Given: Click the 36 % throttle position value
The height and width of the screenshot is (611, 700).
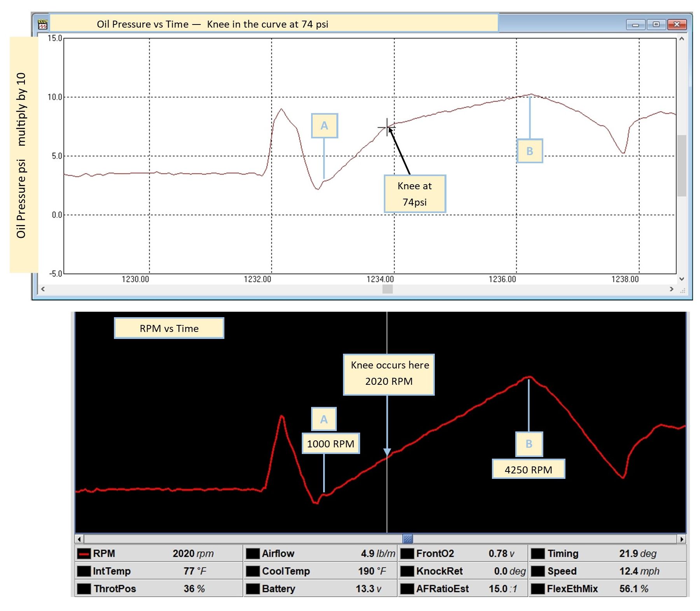Looking at the screenshot, I should 194,588.
